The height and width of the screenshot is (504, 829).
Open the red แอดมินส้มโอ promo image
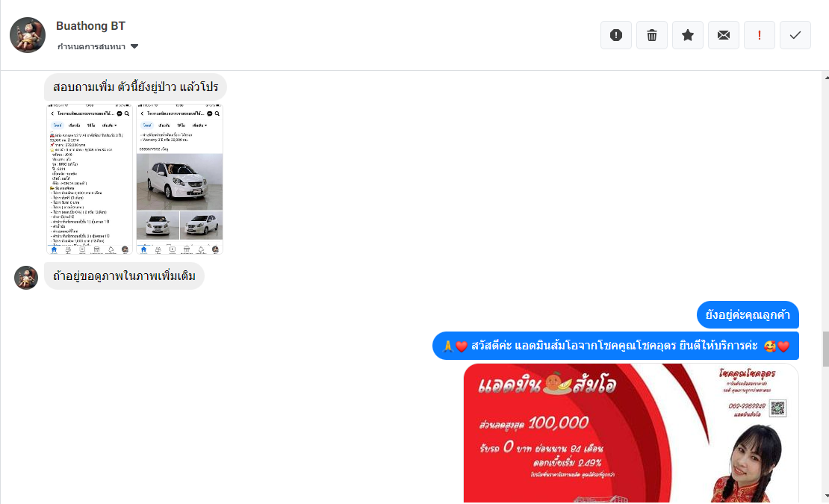pos(631,433)
